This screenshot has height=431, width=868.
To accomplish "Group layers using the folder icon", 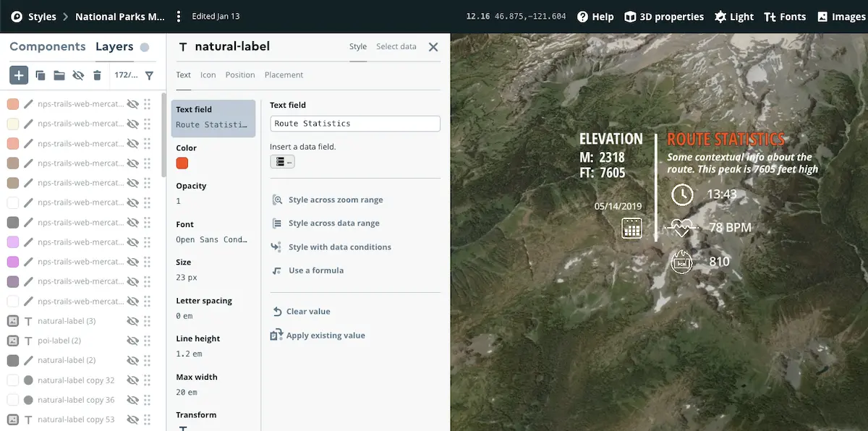I will (x=59, y=75).
